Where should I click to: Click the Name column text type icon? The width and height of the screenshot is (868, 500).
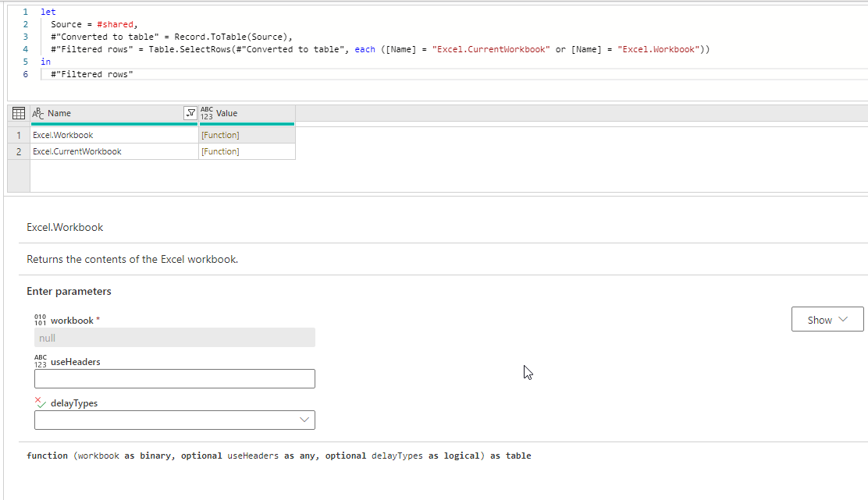(37, 113)
